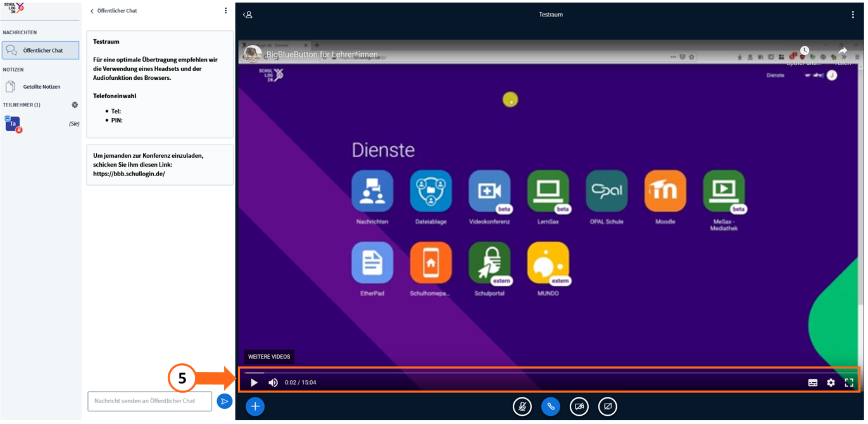
Task: Open participants settings gear icon
Action: click(75, 105)
